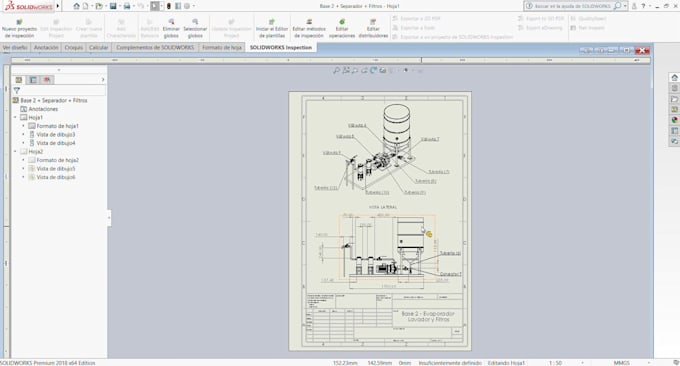Open the PropertyManager tab icon
The width and height of the screenshot is (680, 366).
tap(33, 80)
